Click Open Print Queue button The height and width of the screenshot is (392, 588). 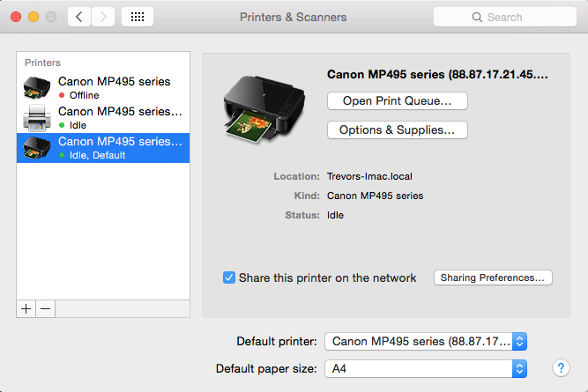(397, 101)
